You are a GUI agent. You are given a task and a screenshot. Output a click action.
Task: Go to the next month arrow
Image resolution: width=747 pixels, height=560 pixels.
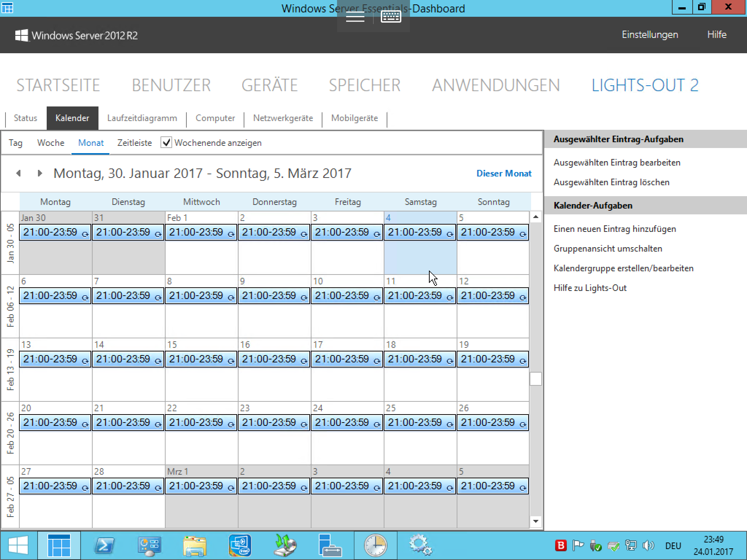point(40,173)
